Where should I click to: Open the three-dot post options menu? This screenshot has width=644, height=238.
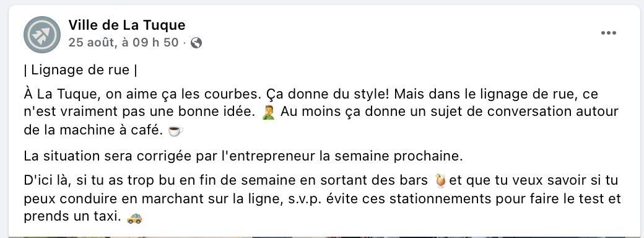608,33
